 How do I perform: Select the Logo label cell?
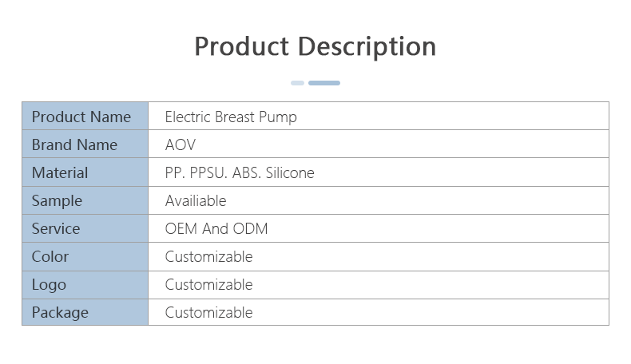click(85, 284)
